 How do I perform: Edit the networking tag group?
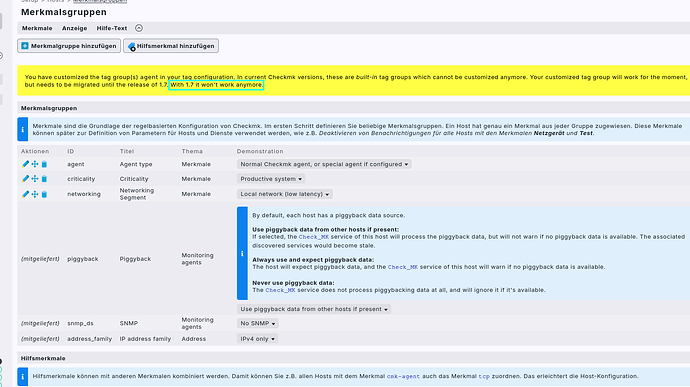(x=25, y=194)
